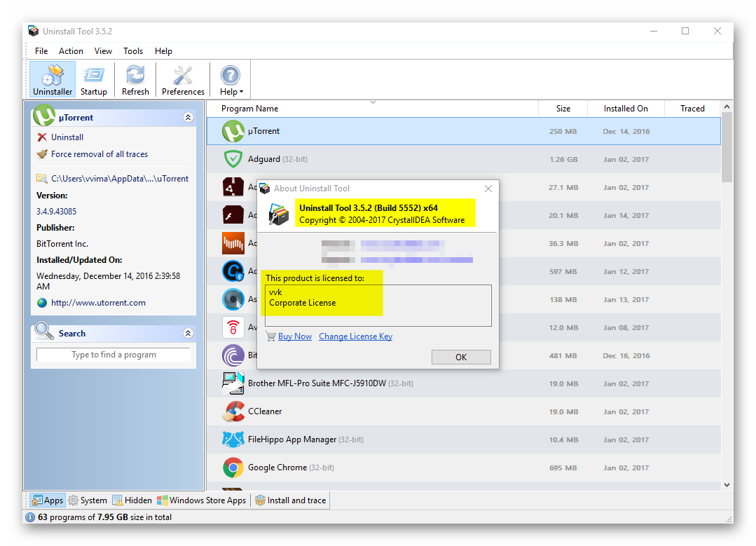Switch to Windows Store Apps tab
Viewport: 756px width, 546px height.
click(202, 500)
